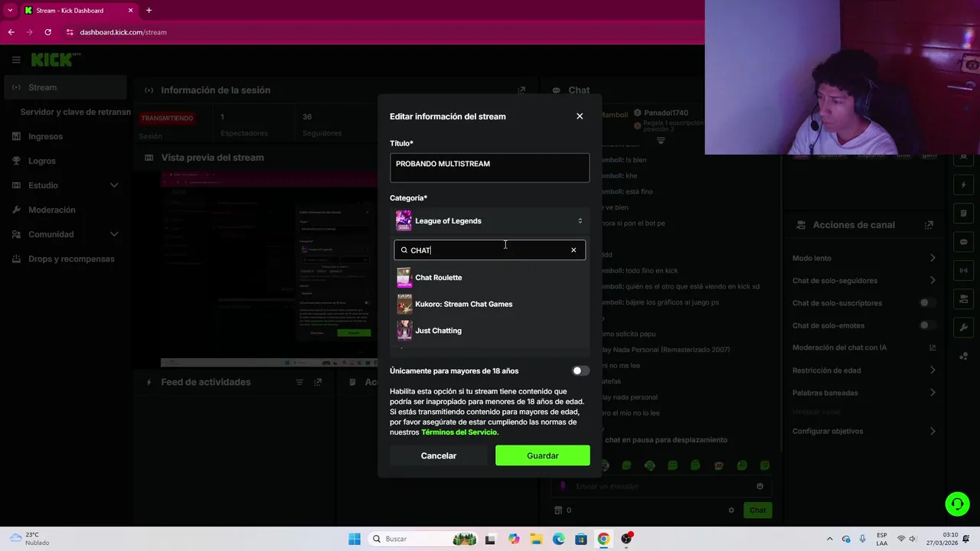
Task: Pop out the Información de la sesión panel
Action: pyautogui.click(x=521, y=90)
